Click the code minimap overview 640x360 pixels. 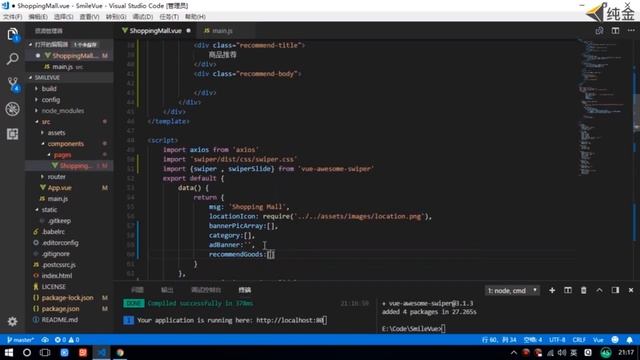(605, 107)
